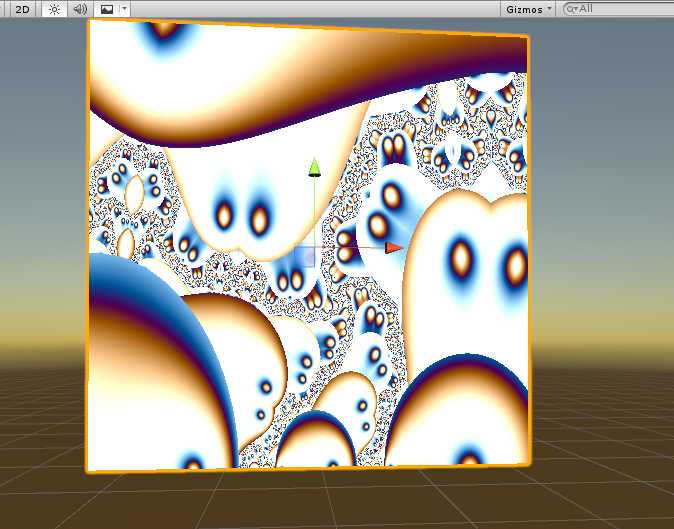Click the green Y-axis gizmo shaft

(314, 210)
